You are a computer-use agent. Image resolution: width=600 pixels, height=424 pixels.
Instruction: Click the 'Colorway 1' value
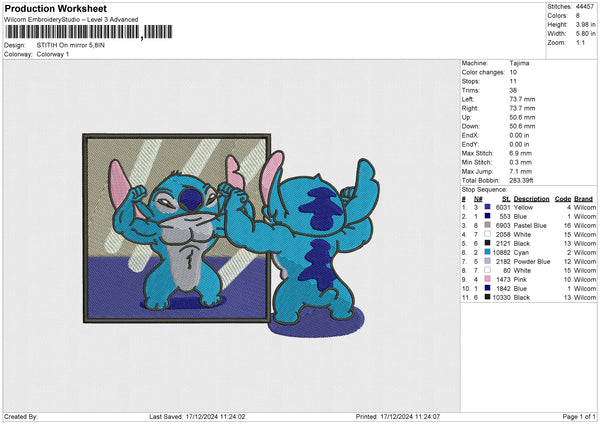tap(53, 54)
